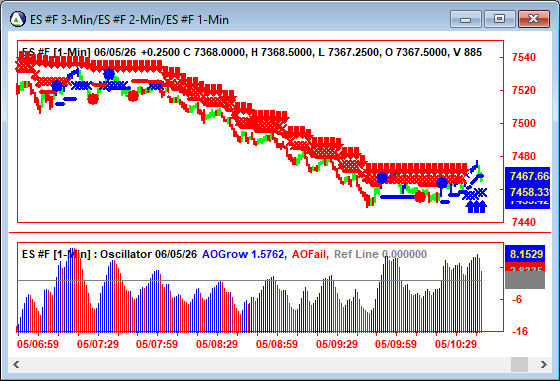Click the horizontal scrollbar thumb
560x381 pixels.
coord(519,365)
